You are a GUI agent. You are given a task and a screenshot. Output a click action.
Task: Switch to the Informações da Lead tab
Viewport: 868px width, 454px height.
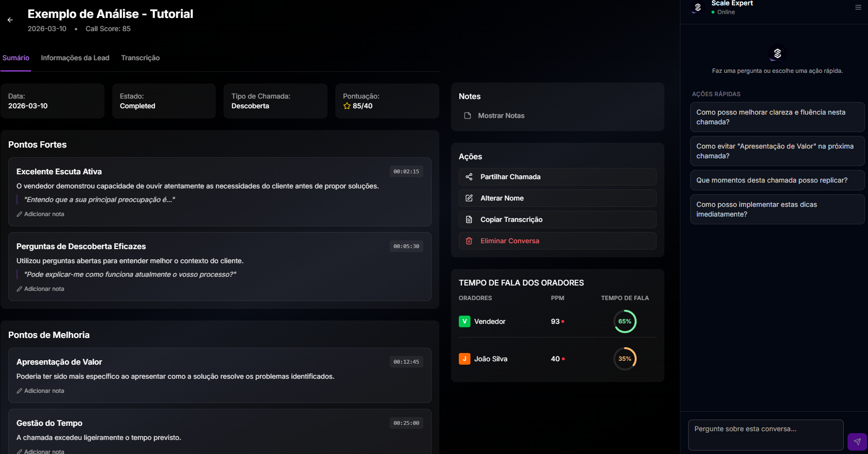[x=75, y=58]
